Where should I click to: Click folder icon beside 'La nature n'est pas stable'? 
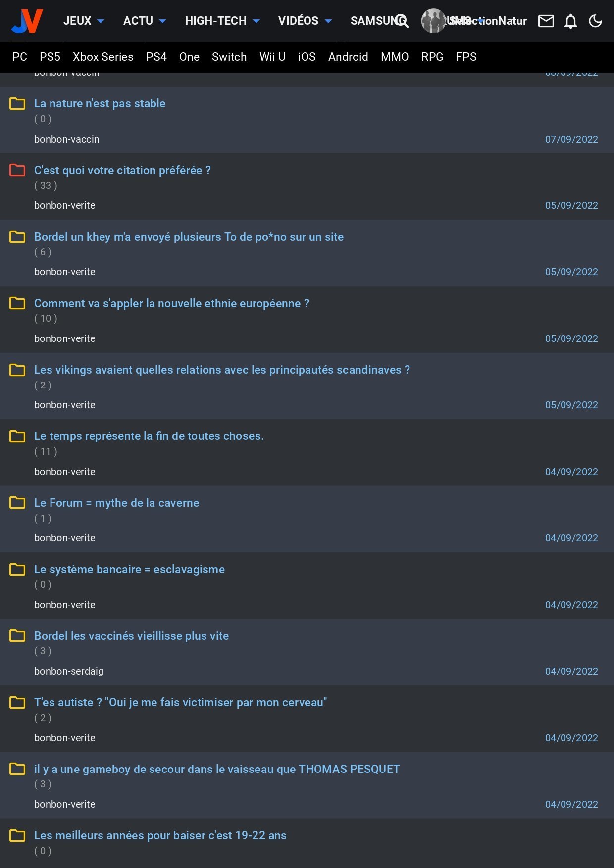point(17,103)
